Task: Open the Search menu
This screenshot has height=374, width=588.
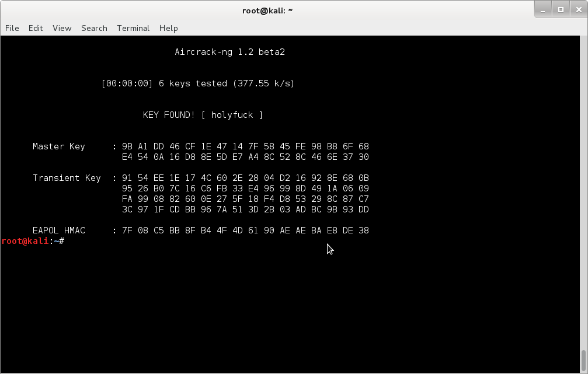Action: [94, 28]
